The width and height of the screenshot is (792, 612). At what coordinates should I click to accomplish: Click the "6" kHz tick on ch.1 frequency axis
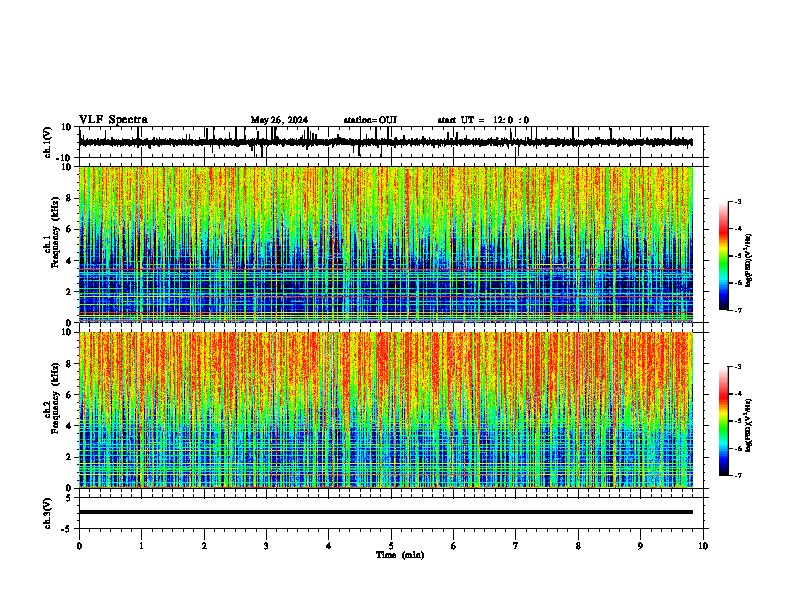69,229
